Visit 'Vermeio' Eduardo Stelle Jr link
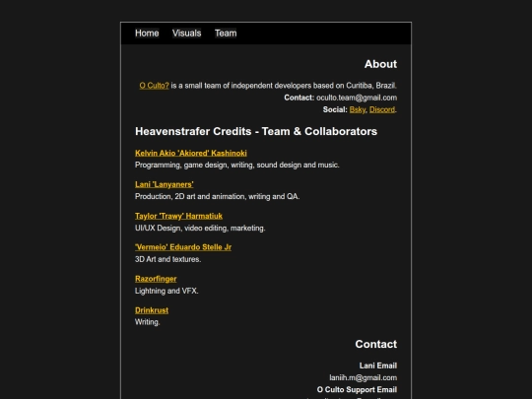532x399 pixels. pos(183,247)
